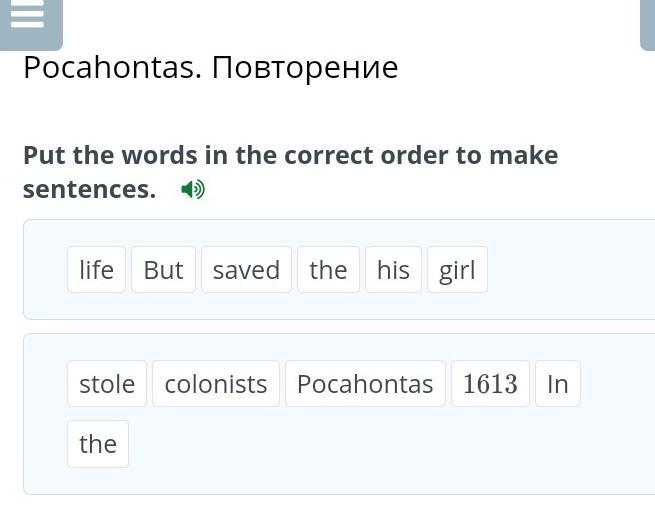
Task: Select the word tile "his"
Action: point(393,269)
